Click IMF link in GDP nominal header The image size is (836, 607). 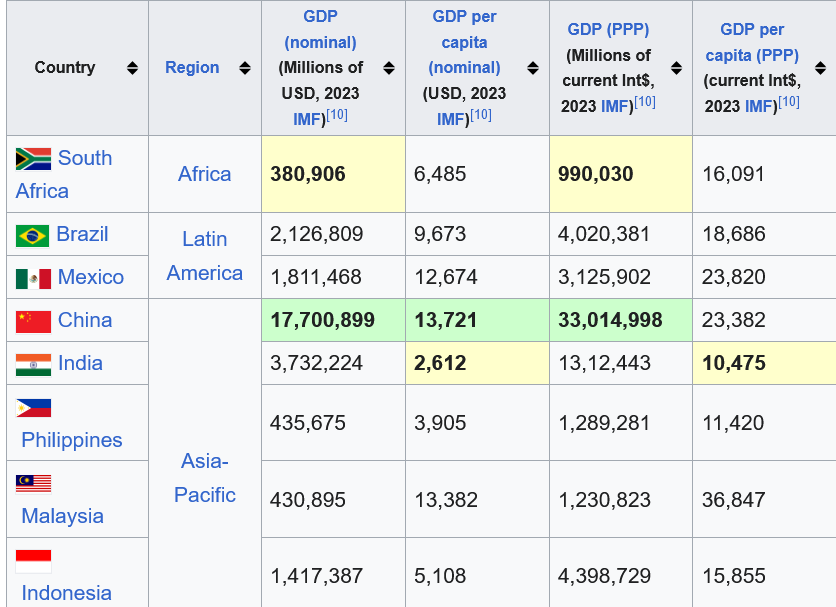point(307,119)
